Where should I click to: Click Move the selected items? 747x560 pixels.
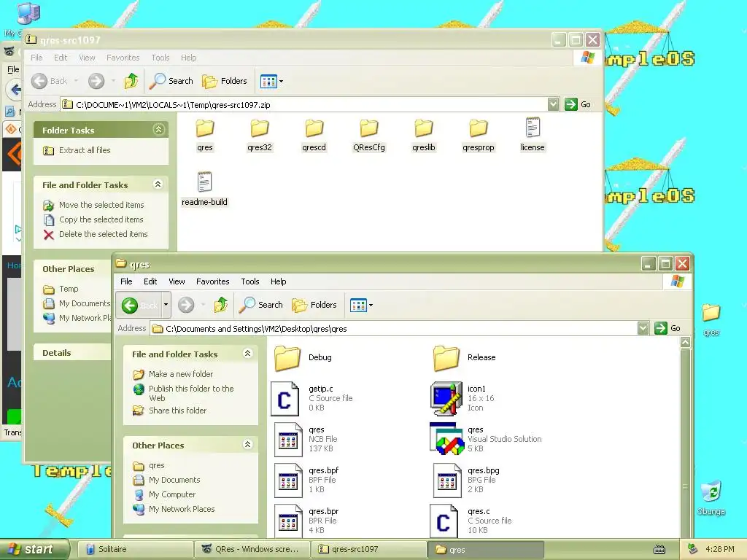pos(101,205)
